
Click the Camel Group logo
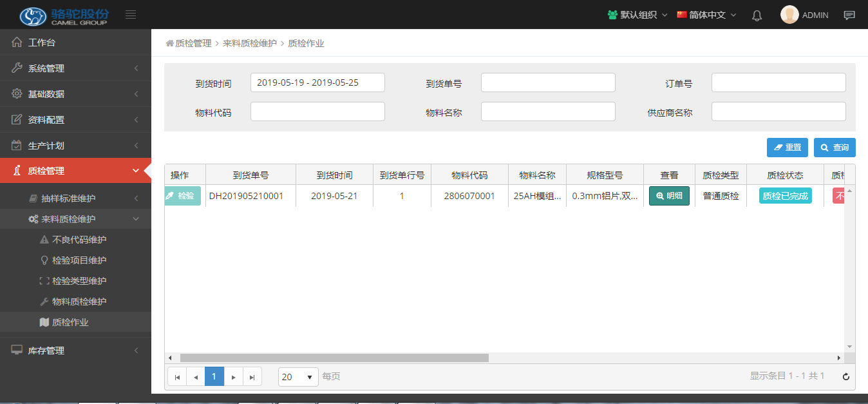click(64, 15)
